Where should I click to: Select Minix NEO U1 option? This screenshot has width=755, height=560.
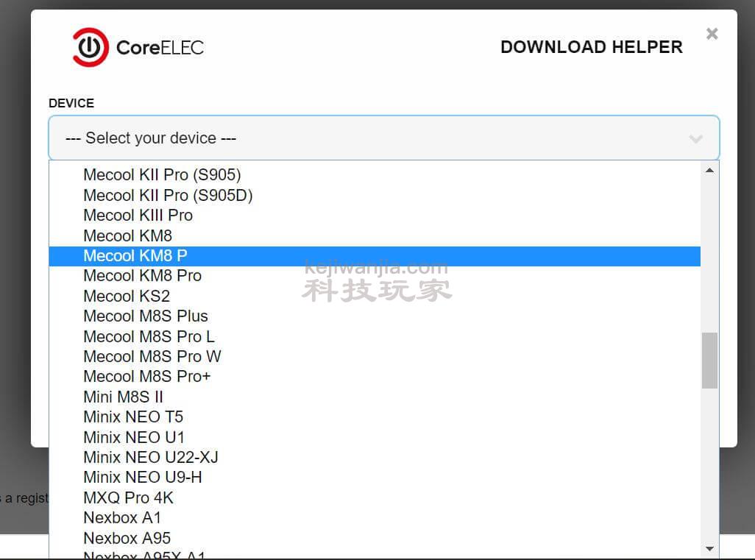tap(375, 436)
